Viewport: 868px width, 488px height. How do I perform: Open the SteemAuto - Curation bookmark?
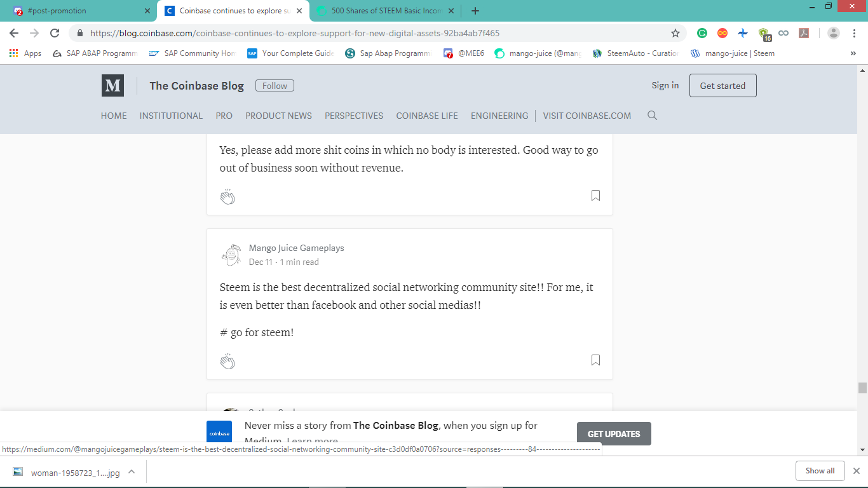635,53
